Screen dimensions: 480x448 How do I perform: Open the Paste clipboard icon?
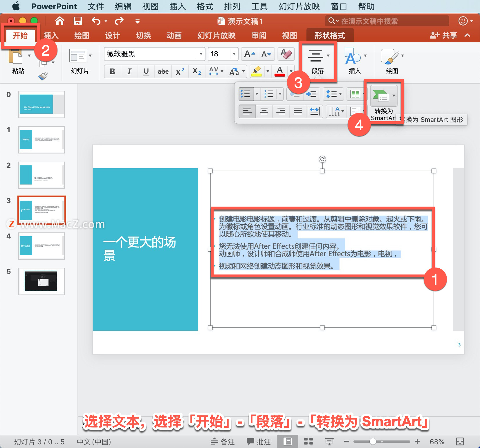click(15, 56)
